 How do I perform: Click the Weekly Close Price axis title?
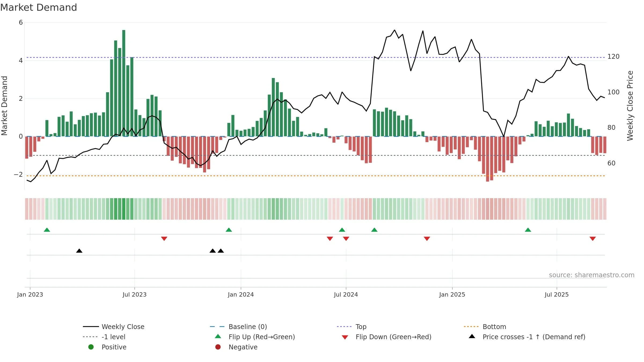point(630,106)
